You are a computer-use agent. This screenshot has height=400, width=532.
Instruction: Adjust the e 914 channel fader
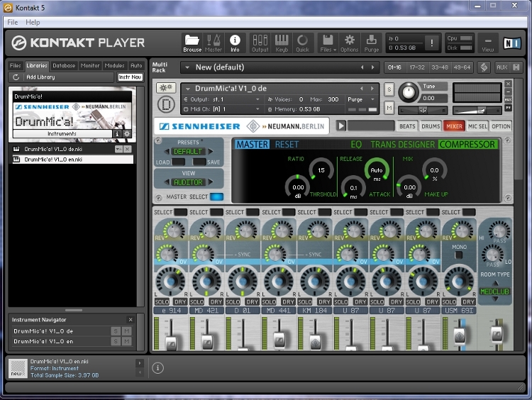[171, 342]
